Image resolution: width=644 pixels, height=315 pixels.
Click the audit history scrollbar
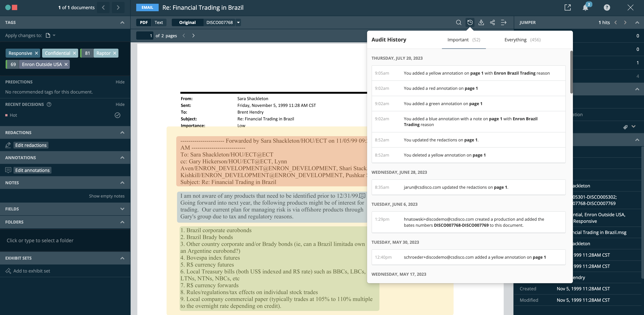pos(571,72)
